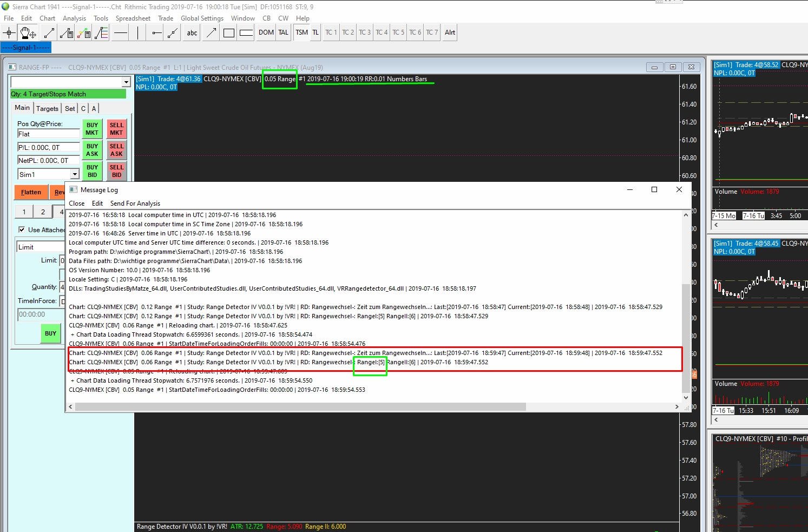Click the green BUY order button
The height and width of the screenshot is (532, 808).
[50, 333]
